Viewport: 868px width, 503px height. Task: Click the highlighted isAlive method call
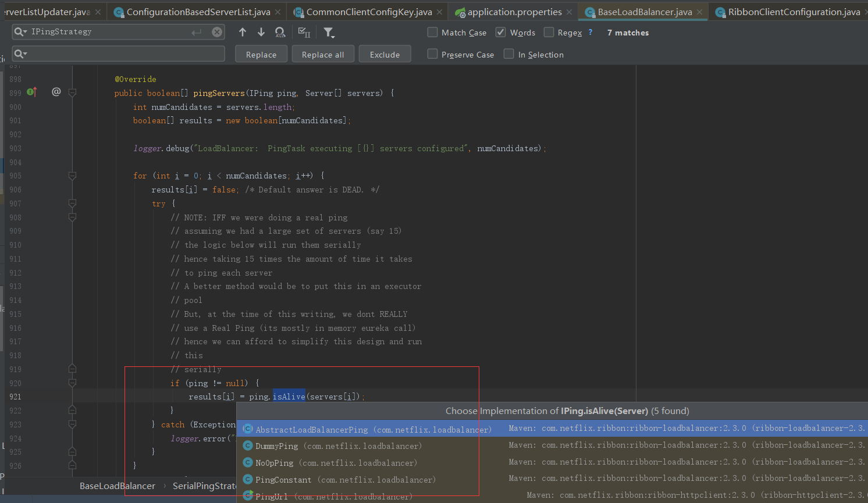tap(289, 397)
